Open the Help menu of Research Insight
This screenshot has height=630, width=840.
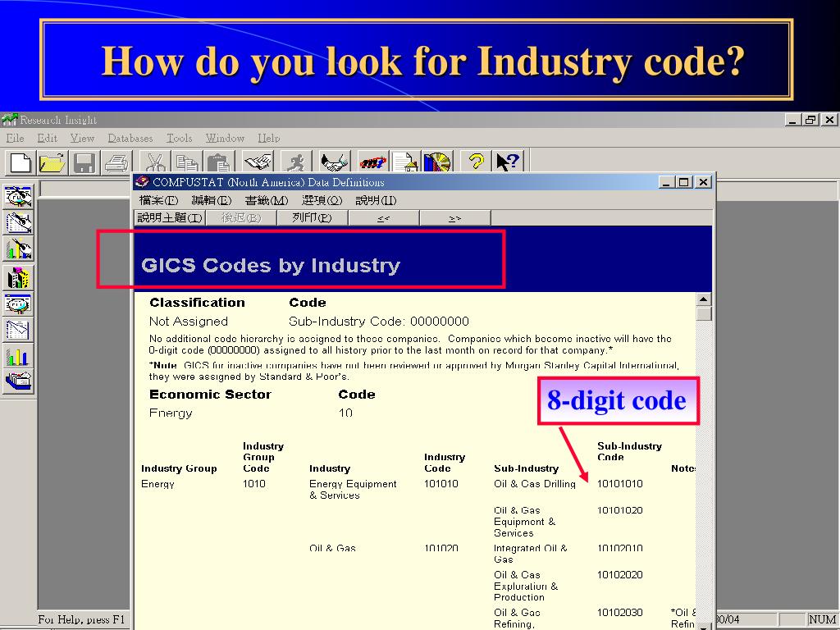pos(268,138)
